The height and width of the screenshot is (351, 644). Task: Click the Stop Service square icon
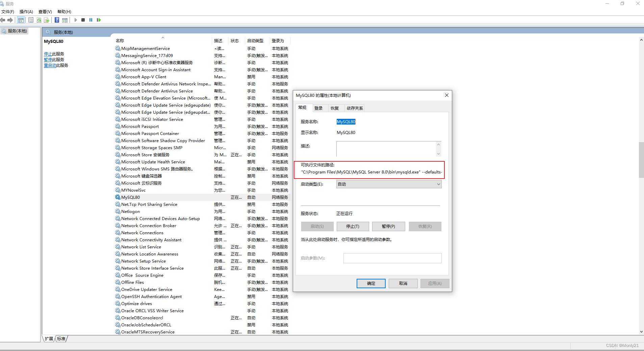coord(83,20)
